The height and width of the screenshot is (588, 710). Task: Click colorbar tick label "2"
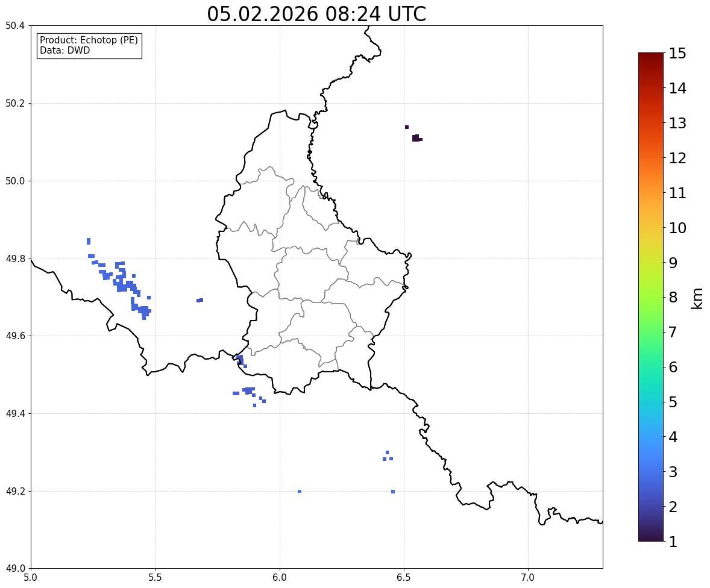coord(673,507)
